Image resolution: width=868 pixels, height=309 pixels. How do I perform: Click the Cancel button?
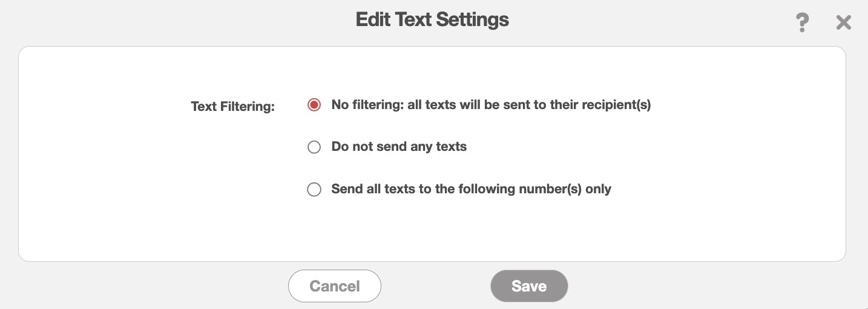[x=335, y=286]
